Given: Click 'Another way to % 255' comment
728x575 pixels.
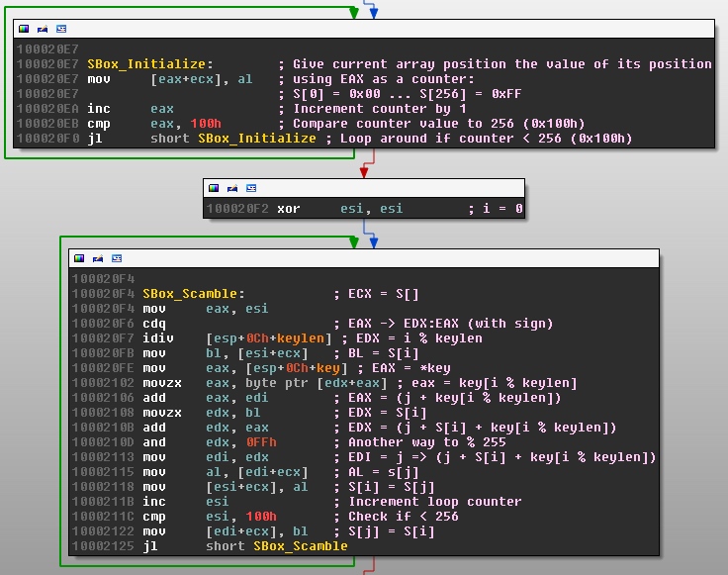Looking at the screenshot, I should [427, 442].
